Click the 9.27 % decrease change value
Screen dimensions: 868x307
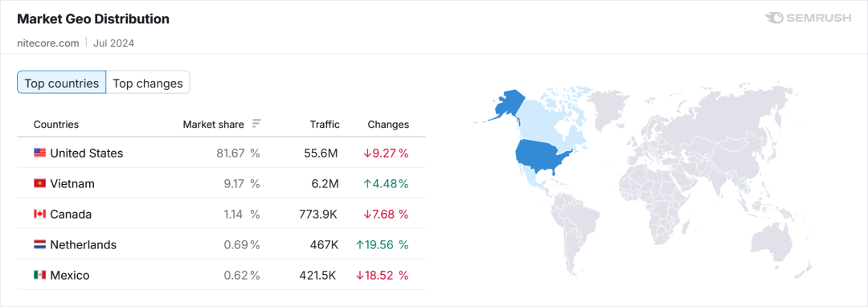coord(386,153)
